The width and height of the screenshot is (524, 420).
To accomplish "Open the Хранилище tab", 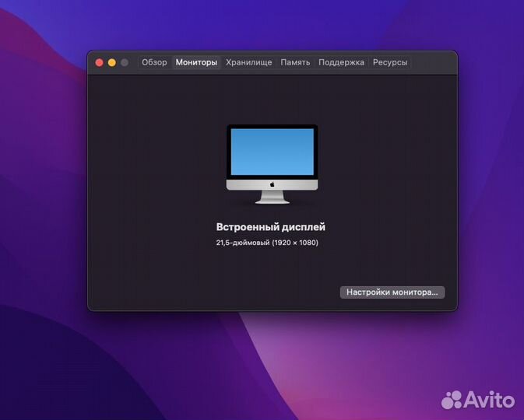I will (248, 62).
